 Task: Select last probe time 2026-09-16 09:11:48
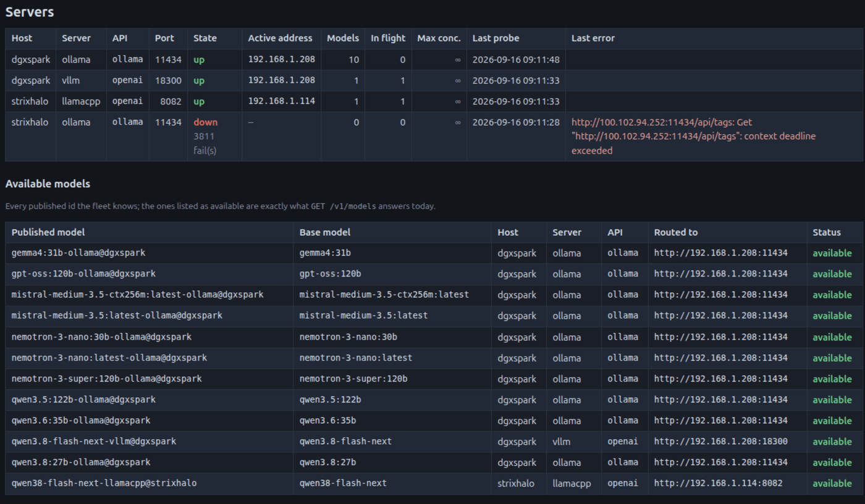(516, 60)
